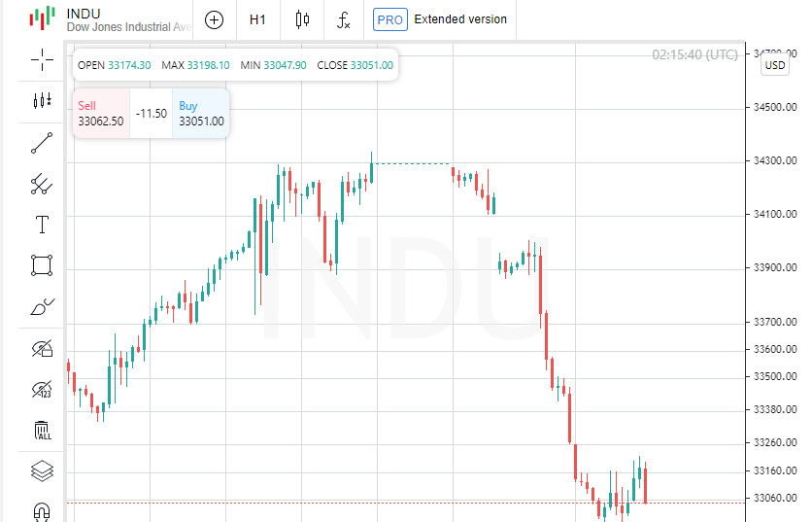Add a symbol with the plus button

pos(214,19)
